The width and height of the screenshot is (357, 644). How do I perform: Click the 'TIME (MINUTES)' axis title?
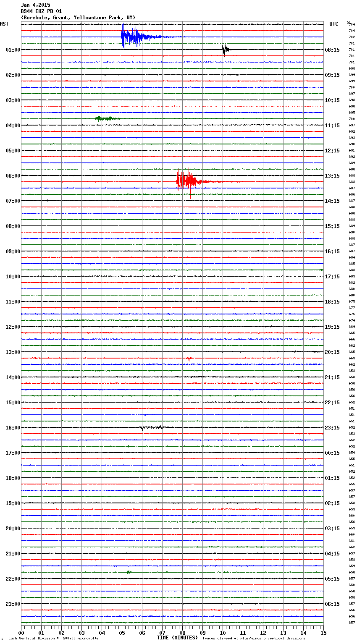[x=177, y=638]
